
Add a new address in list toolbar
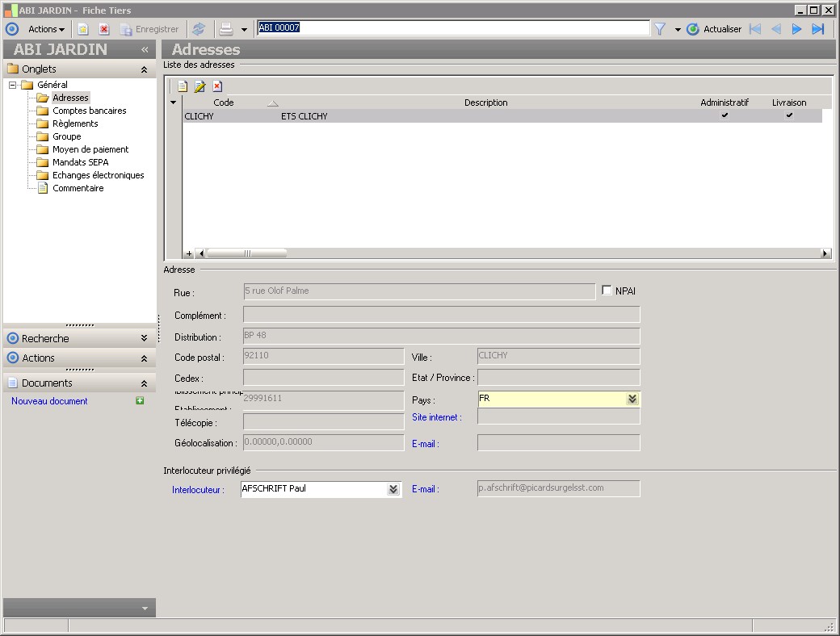tap(183, 86)
